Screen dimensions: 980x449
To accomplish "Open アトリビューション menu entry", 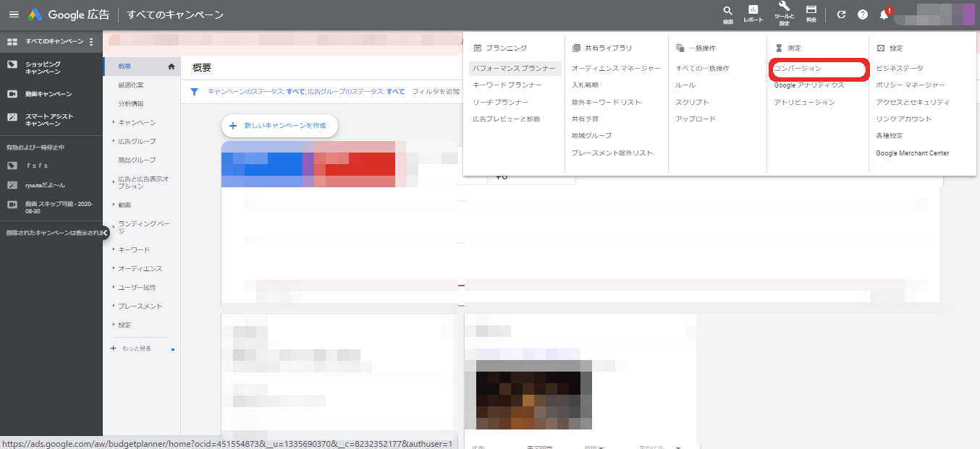I will coord(805,103).
